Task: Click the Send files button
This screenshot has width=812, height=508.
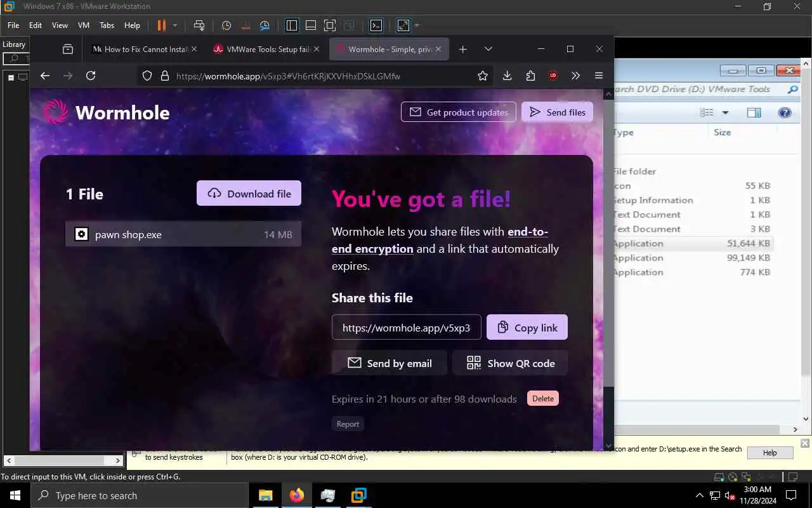Action: click(558, 112)
